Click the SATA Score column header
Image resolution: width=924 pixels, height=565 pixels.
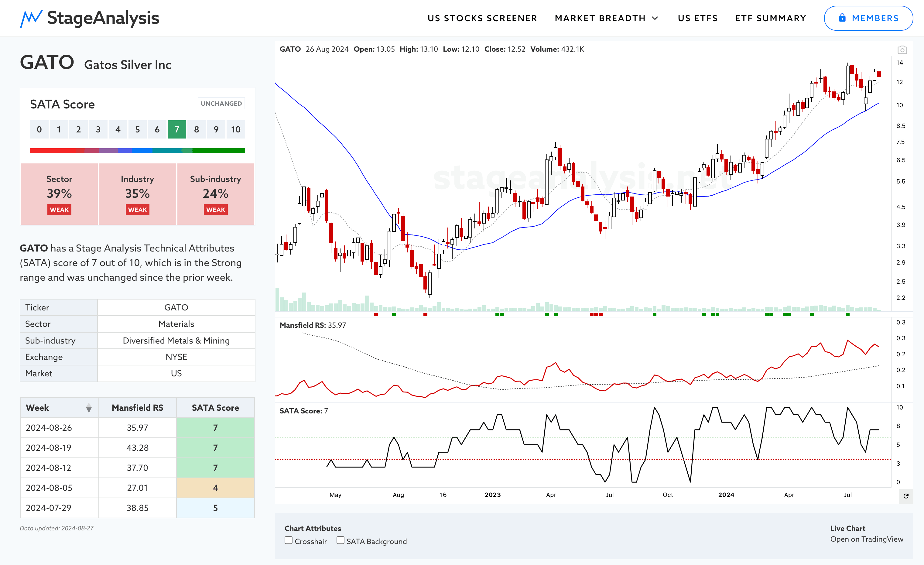point(215,408)
